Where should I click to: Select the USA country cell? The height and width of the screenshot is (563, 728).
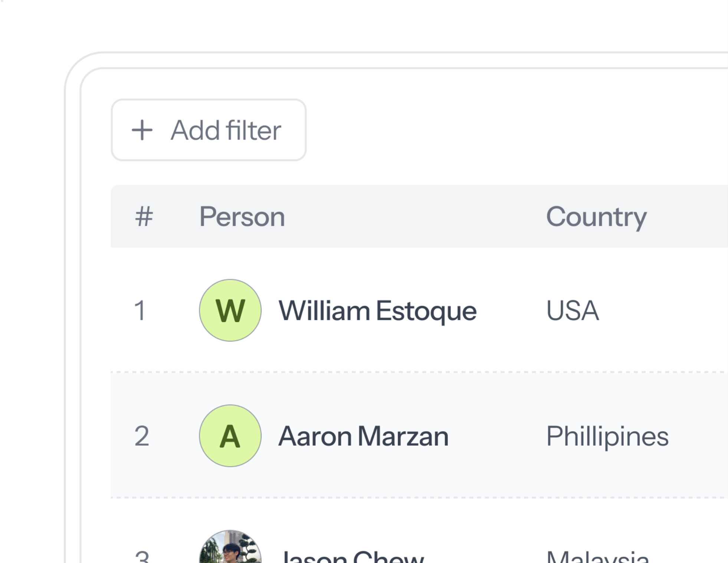tap(573, 310)
